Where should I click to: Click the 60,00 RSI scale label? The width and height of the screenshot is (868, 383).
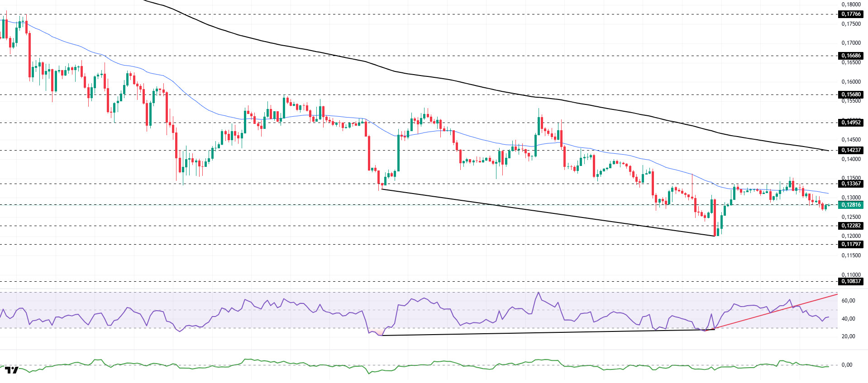848,301
